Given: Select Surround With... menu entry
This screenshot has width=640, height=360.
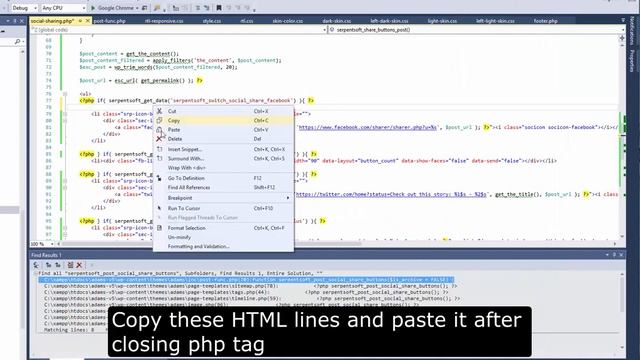Looking at the screenshot, I should [x=223, y=158].
